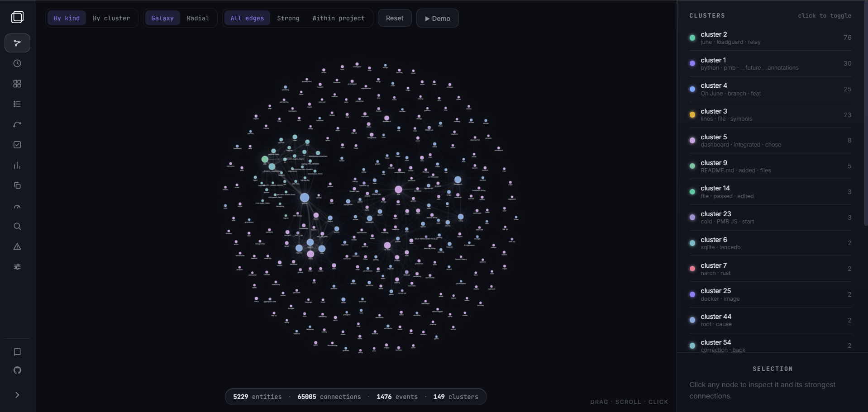
Task: Switch coloring to By kind
Action: [x=67, y=18]
